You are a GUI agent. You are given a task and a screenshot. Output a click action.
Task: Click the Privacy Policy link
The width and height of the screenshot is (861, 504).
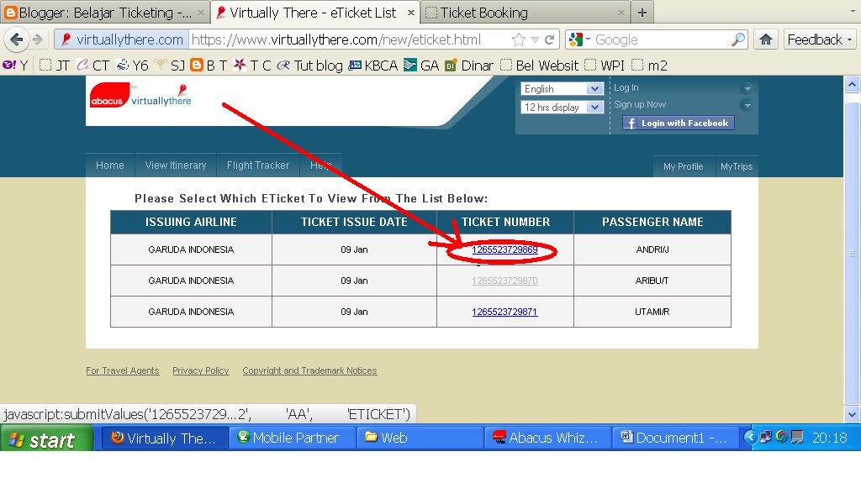(x=200, y=370)
